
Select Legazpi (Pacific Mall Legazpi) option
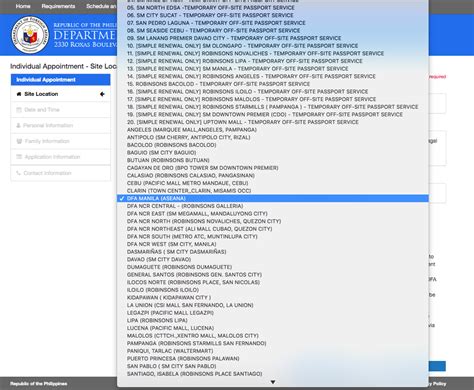point(273,313)
